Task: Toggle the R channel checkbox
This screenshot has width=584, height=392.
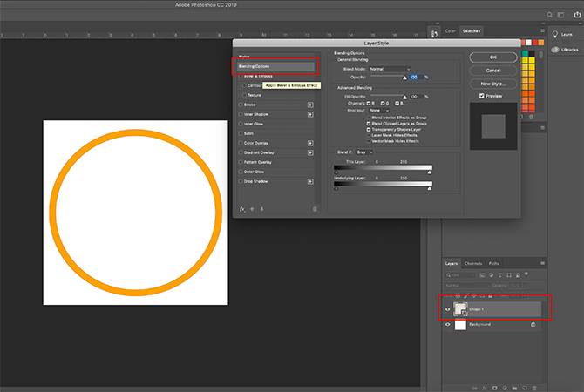Action: point(369,103)
